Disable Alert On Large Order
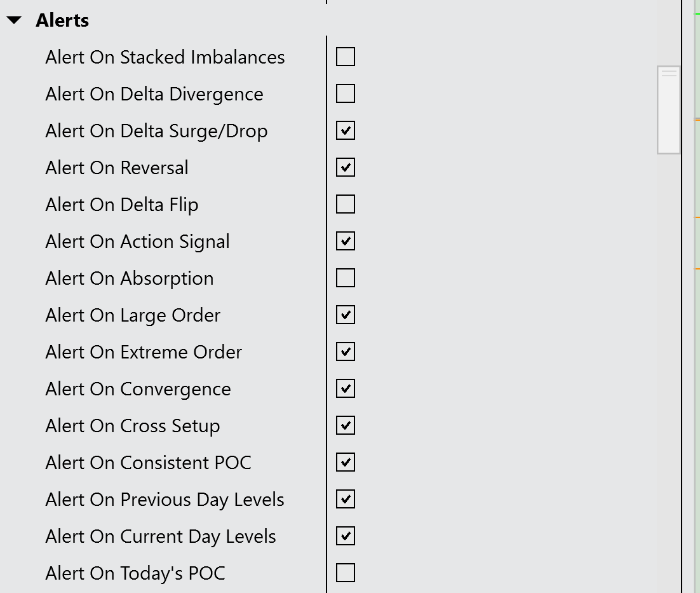 [346, 315]
